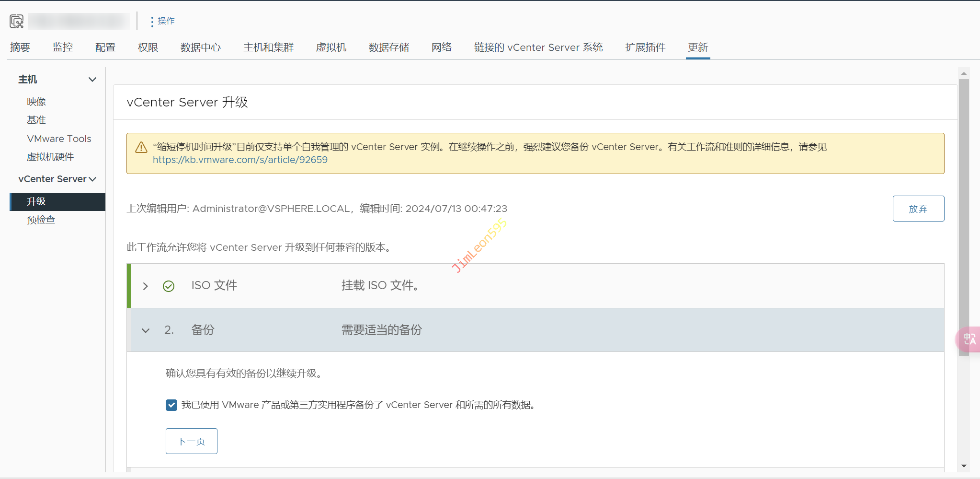The width and height of the screenshot is (980, 479).
Task: Click the scrollbar up arrow
Action: [964, 73]
